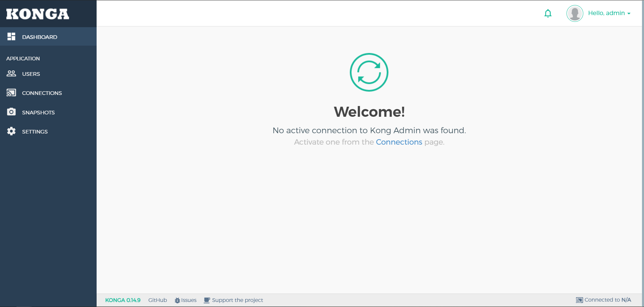This screenshot has height=307, width=644.
Task: Click the Dashboard grid icon
Action: click(11, 37)
